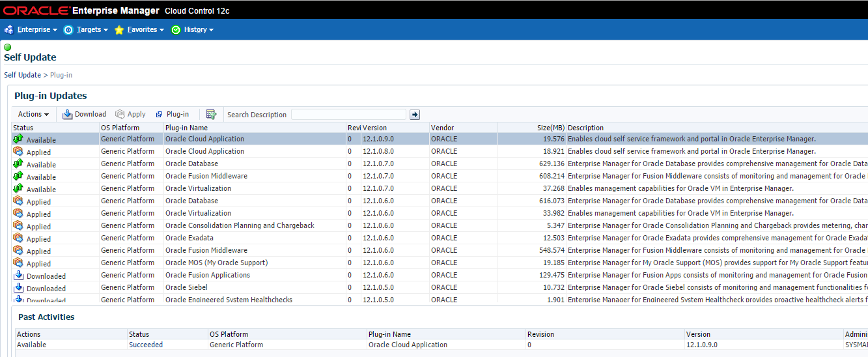This screenshot has height=357, width=868.
Task: Click Applied icon for Oracle Cloud Application 12.1.0.8.0
Action: pos(18,151)
